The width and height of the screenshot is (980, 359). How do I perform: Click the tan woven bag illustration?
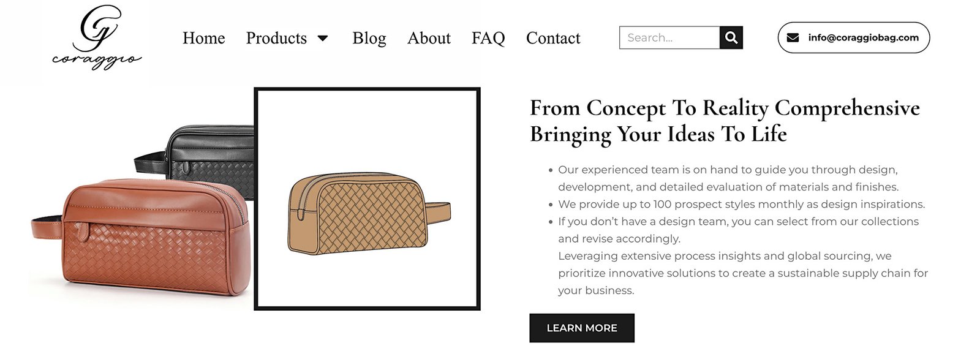point(369,213)
